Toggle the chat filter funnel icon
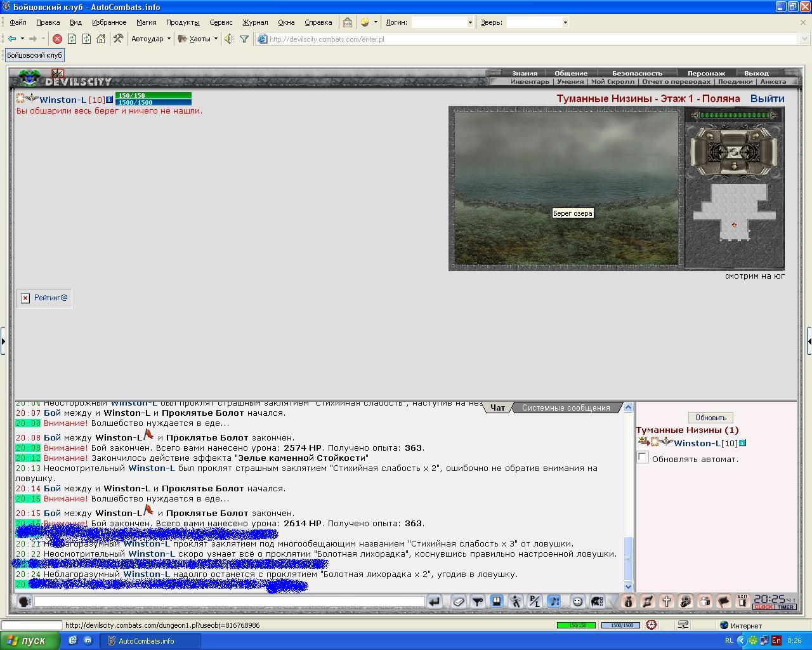Viewport: 812px width, 650px height. [x=478, y=601]
